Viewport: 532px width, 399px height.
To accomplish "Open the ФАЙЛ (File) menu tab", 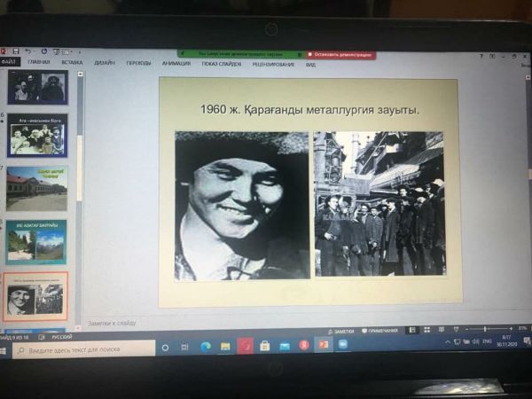I will coord(9,62).
